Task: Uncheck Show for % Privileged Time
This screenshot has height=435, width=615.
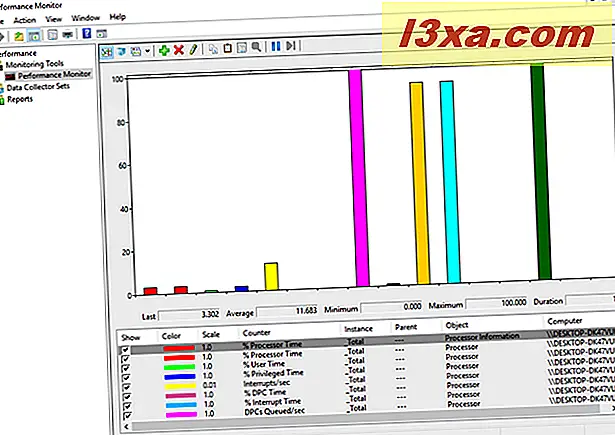Action: pyautogui.click(x=127, y=377)
